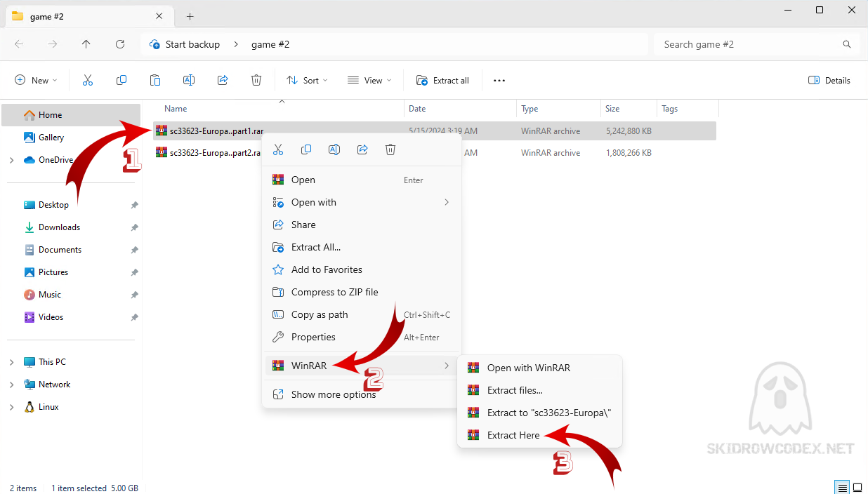The height and width of the screenshot is (494, 868).
Task: Switch to details view icon in status bar
Action: pos(841,488)
